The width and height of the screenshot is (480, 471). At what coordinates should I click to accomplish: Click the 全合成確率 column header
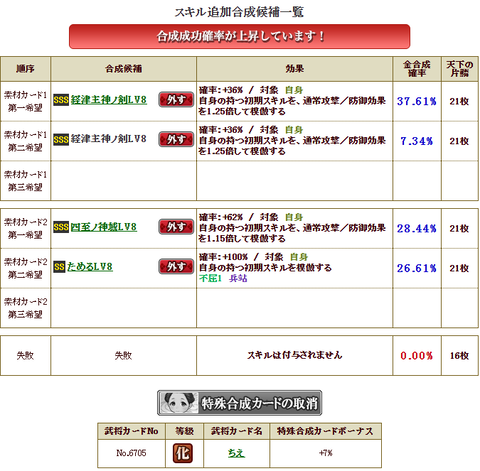[x=417, y=69]
